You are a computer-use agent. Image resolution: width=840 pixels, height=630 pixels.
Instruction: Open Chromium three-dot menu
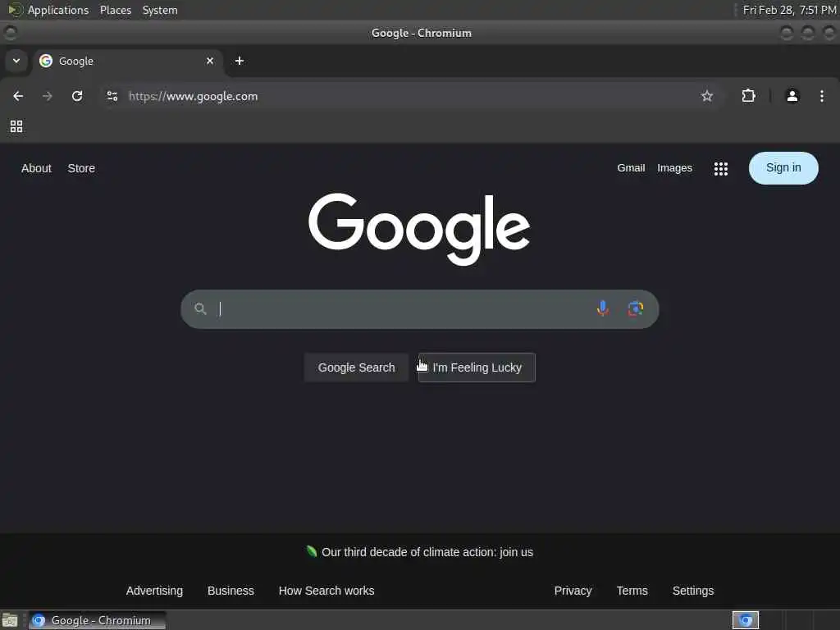[x=822, y=97]
